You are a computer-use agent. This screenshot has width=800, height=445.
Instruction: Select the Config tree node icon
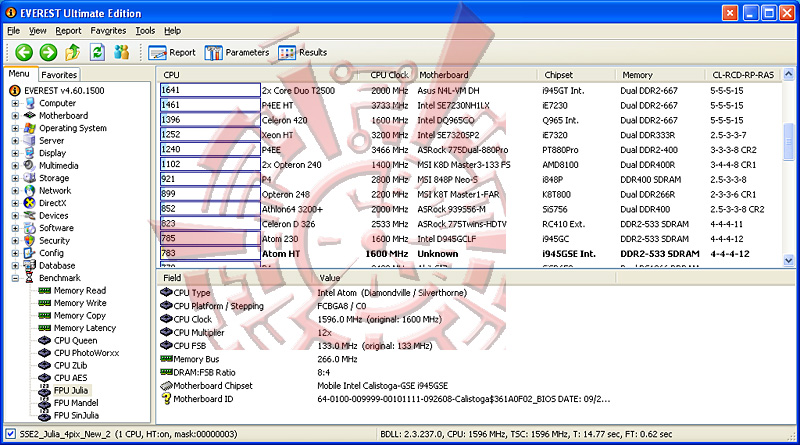click(x=30, y=253)
